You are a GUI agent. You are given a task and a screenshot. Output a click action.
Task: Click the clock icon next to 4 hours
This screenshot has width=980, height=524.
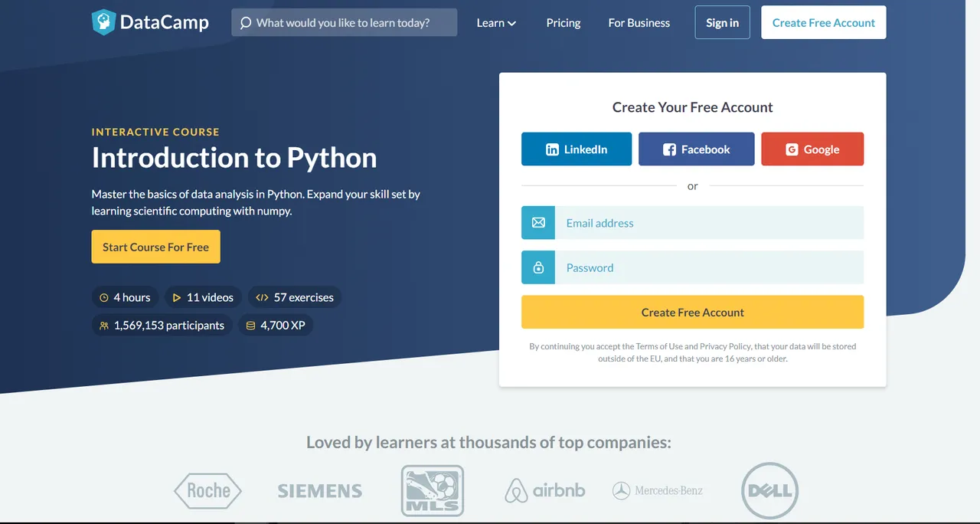click(x=104, y=297)
